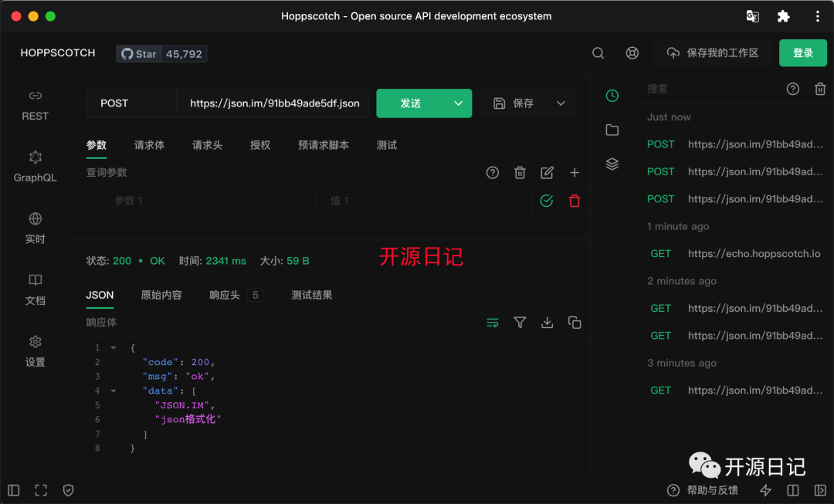Switch to the 授权 tab

260,145
